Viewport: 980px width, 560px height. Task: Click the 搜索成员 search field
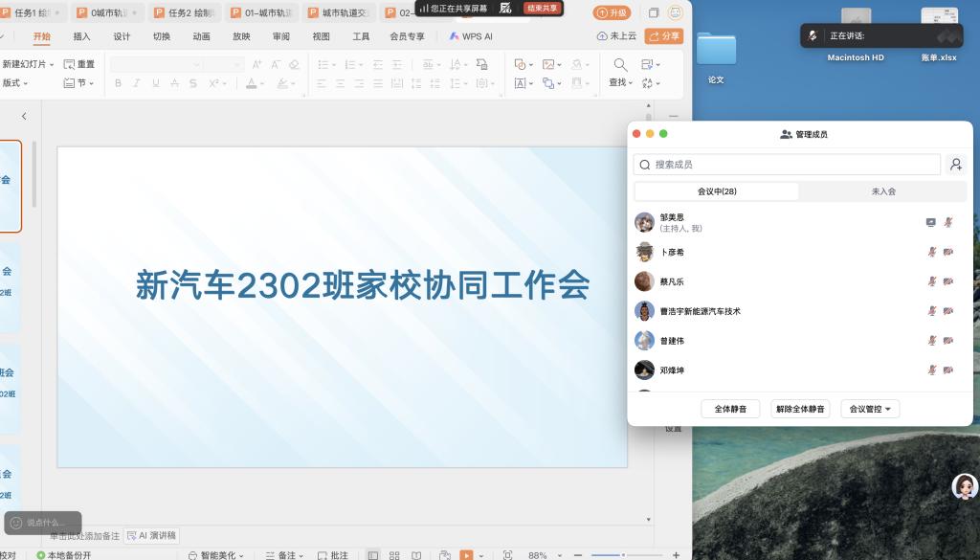pyautogui.click(x=787, y=165)
